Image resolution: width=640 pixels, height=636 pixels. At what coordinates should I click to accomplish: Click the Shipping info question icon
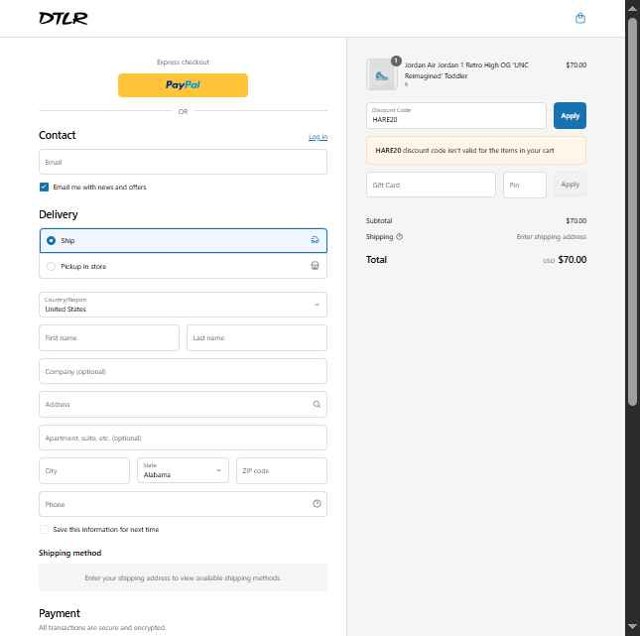400,236
